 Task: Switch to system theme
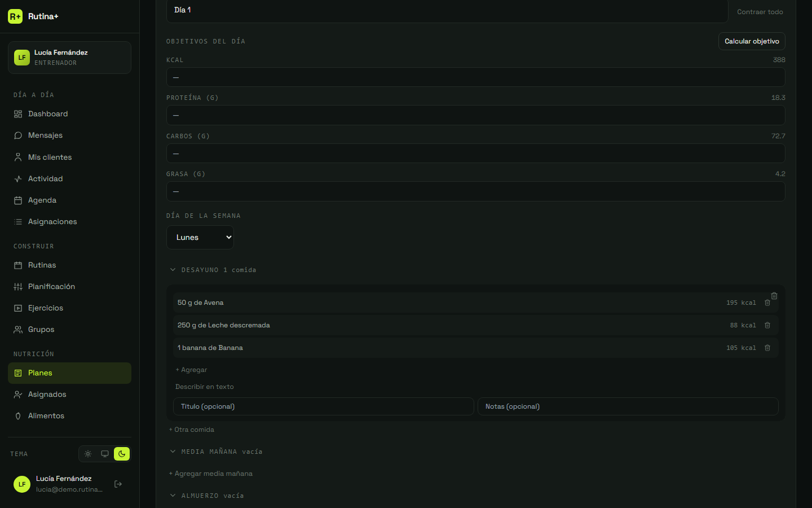click(105, 454)
